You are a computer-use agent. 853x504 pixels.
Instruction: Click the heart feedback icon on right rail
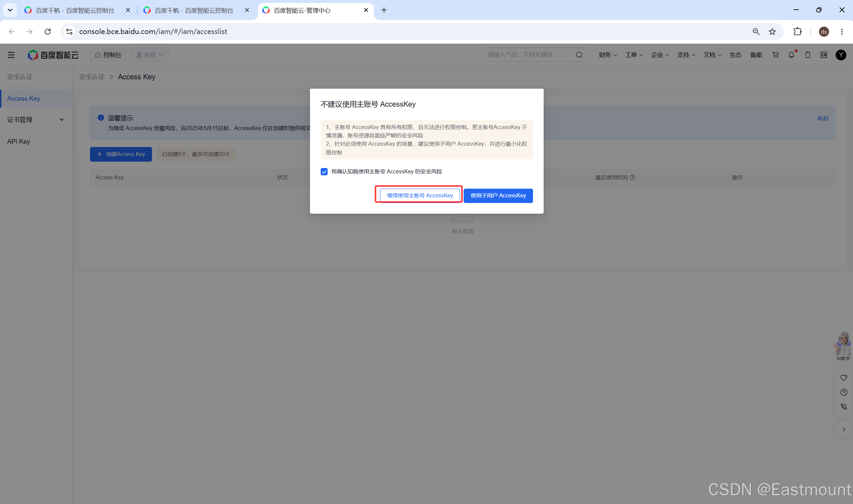(843, 378)
